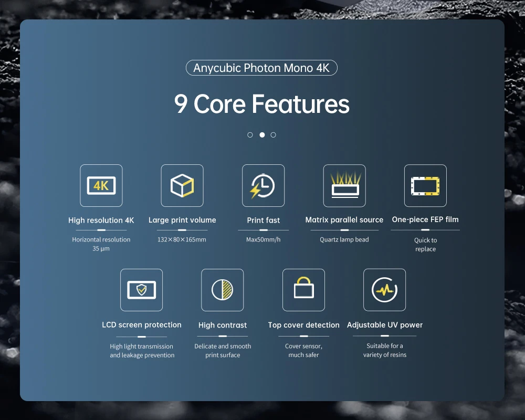
Task: Click the 'Max50mm/h' speed text
Action: 263,239
